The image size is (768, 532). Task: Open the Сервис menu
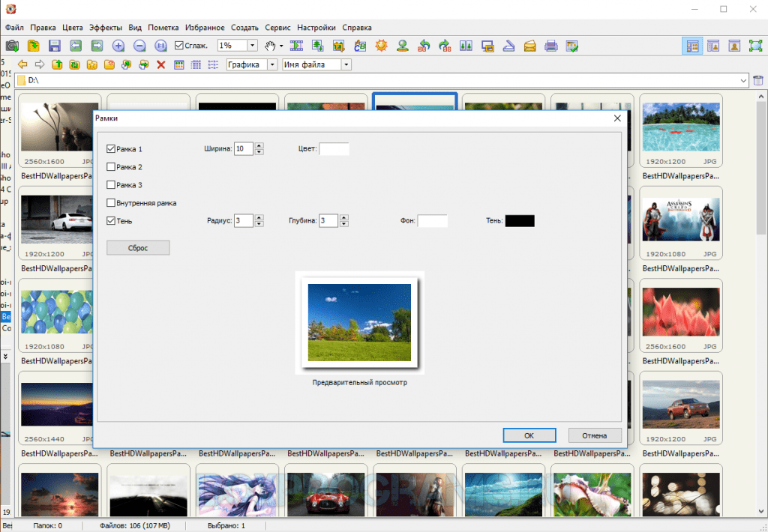(x=277, y=28)
